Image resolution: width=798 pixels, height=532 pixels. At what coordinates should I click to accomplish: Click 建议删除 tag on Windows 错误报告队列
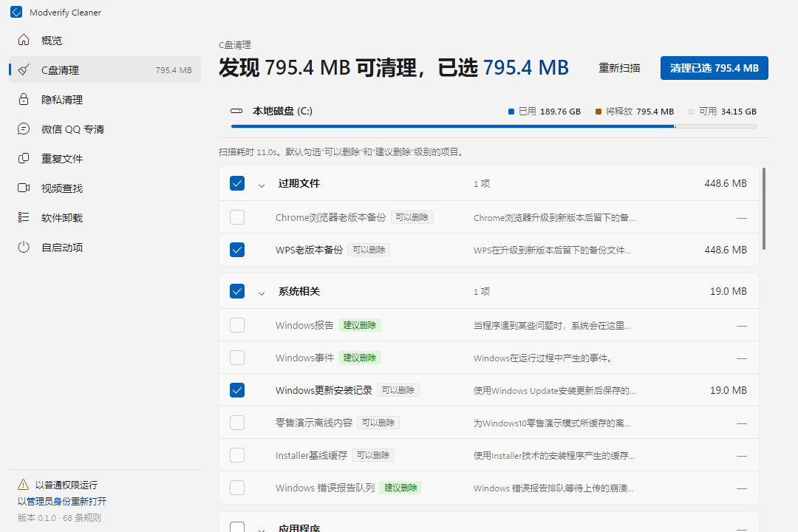point(400,488)
